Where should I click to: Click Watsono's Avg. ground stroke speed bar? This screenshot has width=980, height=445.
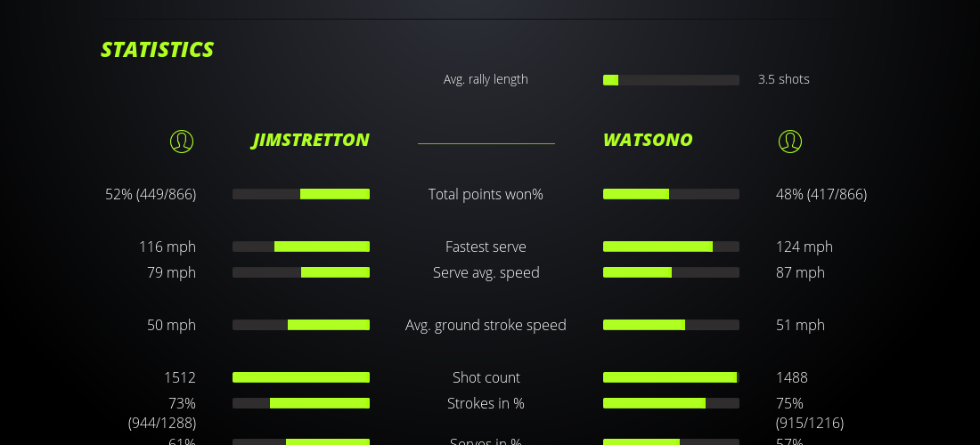click(x=671, y=325)
